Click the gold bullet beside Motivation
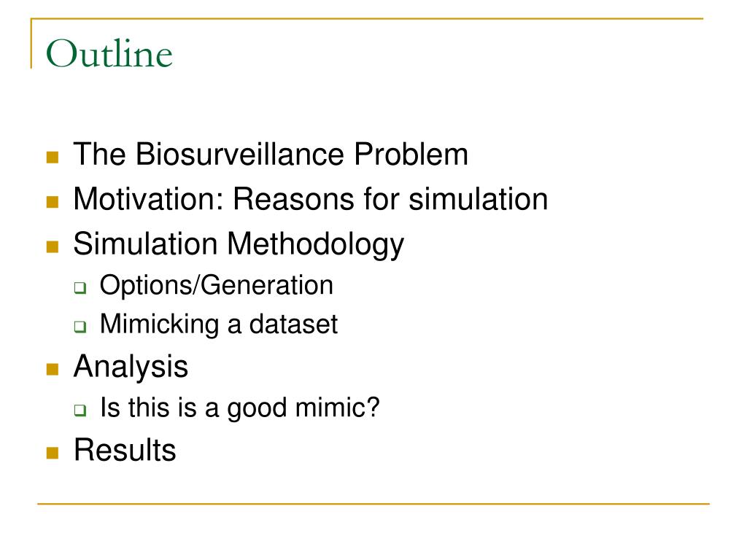This screenshot has height=560, width=747. click(53, 202)
